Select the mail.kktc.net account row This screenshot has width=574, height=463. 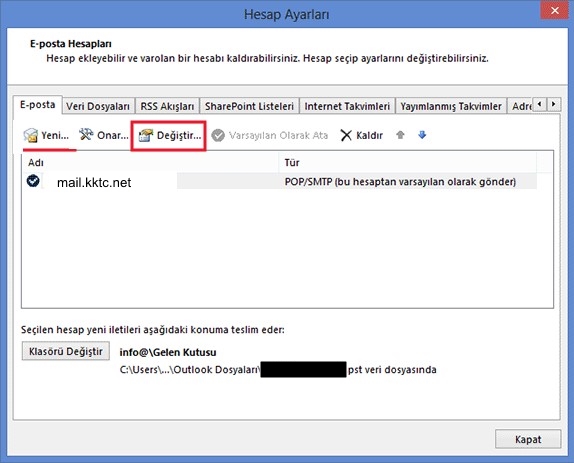280,182
